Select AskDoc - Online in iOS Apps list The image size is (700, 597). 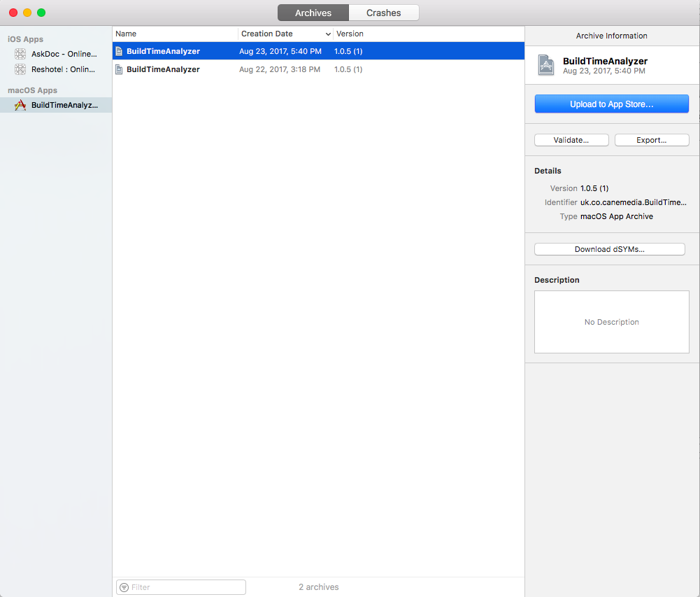(63, 54)
